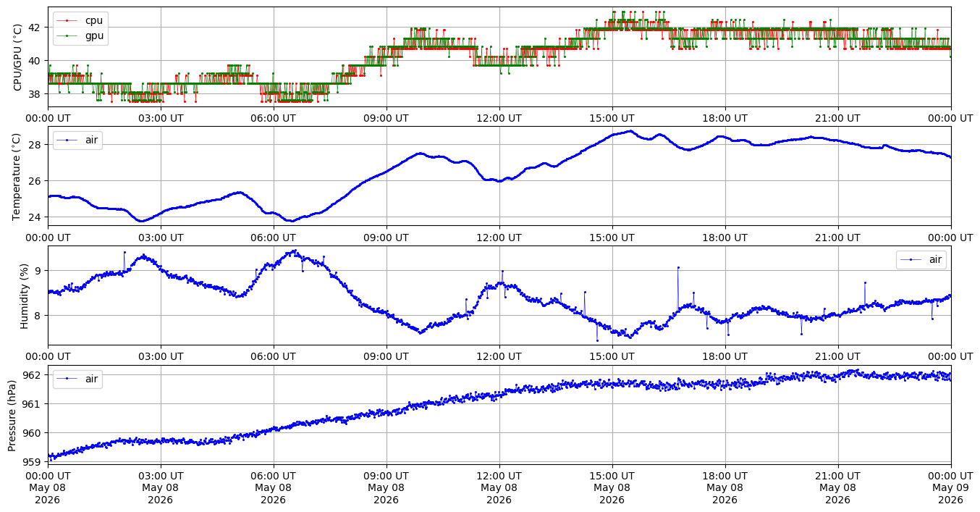Click the 06:00 UT May 08 bottom tick label

(274, 489)
